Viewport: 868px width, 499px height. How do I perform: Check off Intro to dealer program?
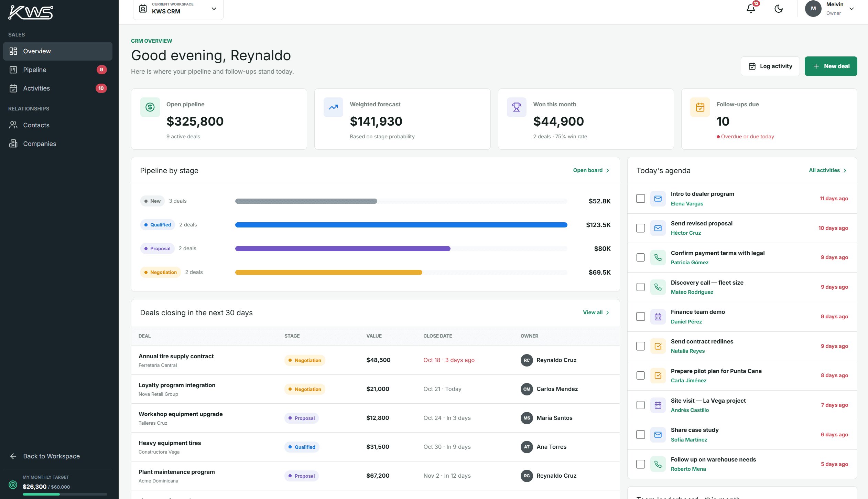point(640,199)
